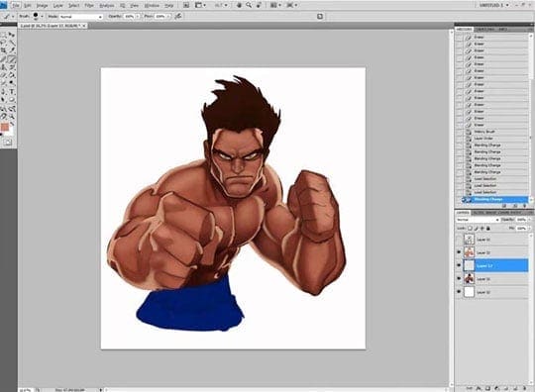
Task: Open the Window menu
Action: pos(152,5)
